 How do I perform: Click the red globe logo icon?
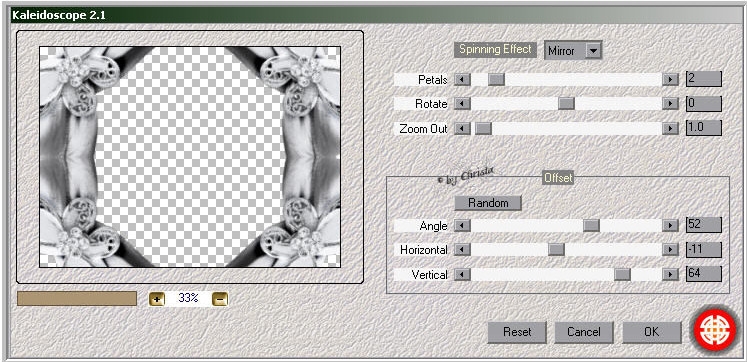pos(715,330)
